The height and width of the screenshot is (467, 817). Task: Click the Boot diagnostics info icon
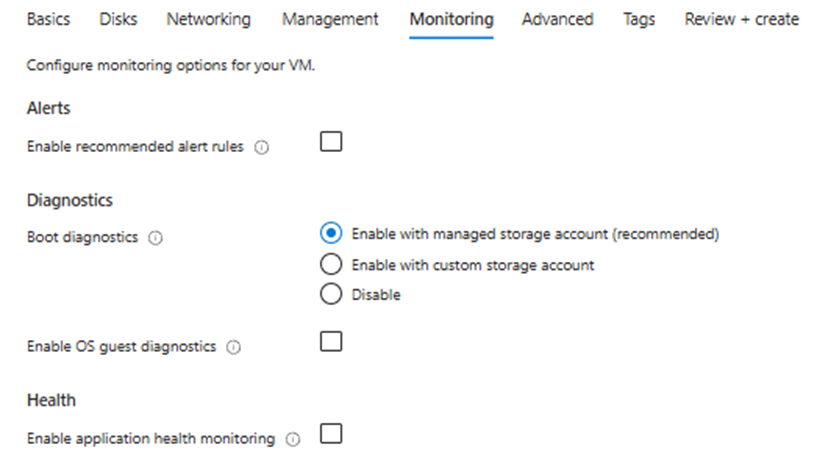[x=156, y=239]
